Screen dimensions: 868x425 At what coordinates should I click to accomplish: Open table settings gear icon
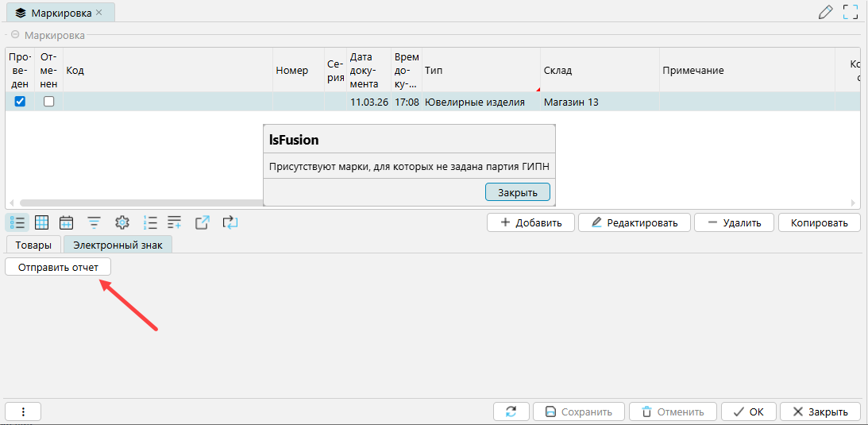coord(122,222)
